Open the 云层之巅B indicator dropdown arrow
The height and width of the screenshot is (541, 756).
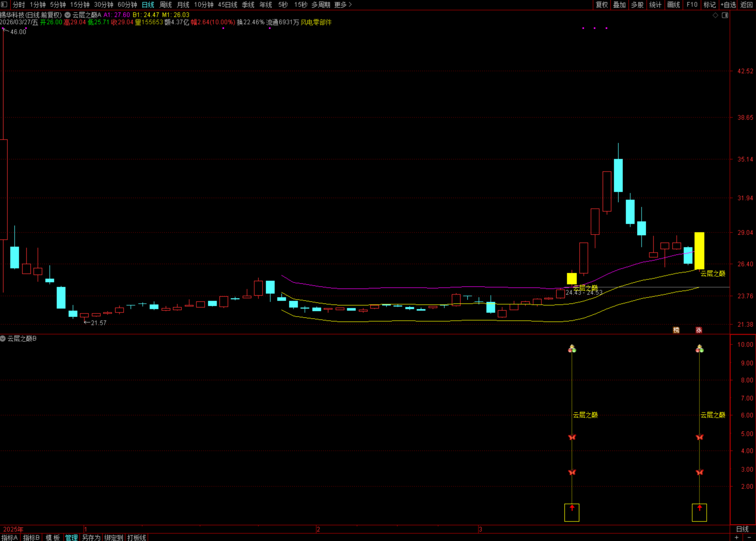click(x=3, y=339)
